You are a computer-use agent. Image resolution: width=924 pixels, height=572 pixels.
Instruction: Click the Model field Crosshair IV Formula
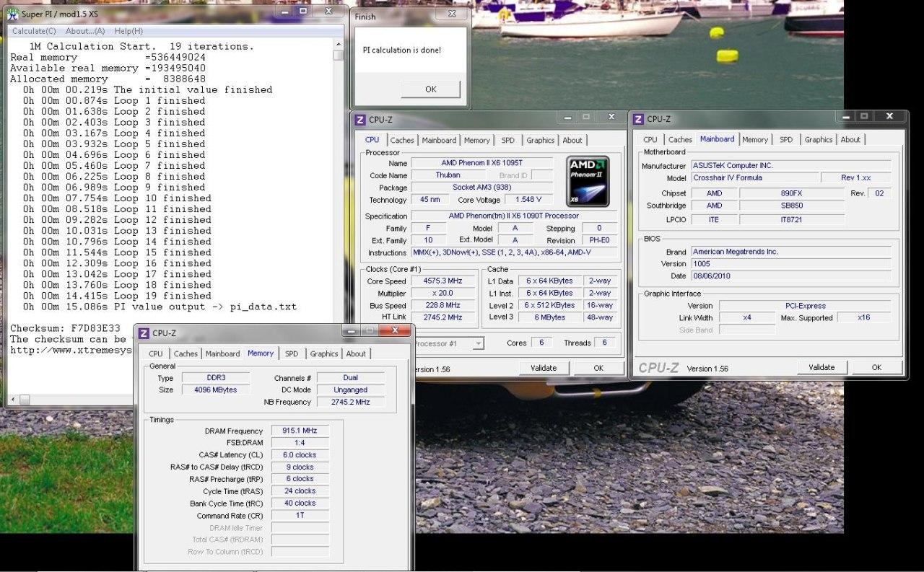pyautogui.click(x=754, y=178)
